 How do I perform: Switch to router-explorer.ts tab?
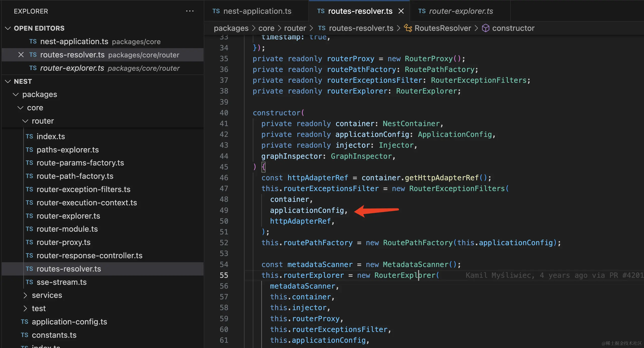[x=460, y=11]
